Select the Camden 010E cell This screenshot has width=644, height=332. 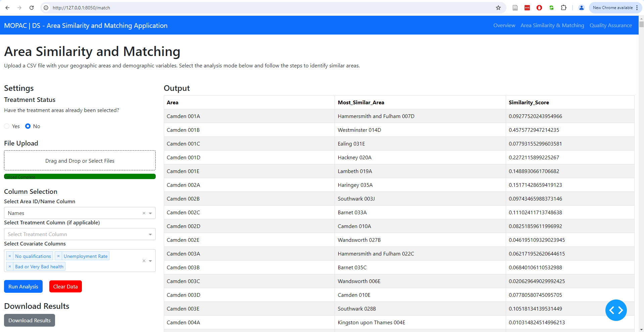420,295
